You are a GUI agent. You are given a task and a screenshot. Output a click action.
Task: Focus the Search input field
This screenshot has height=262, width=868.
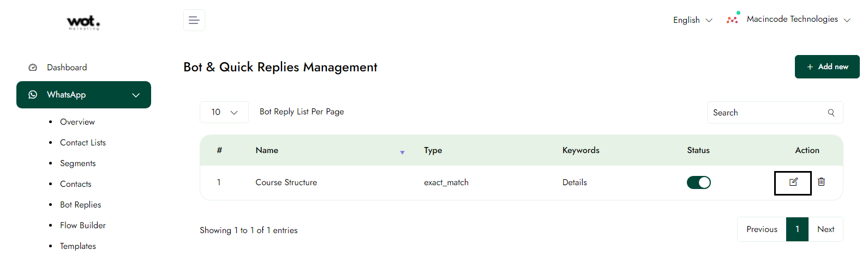pos(767,113)
